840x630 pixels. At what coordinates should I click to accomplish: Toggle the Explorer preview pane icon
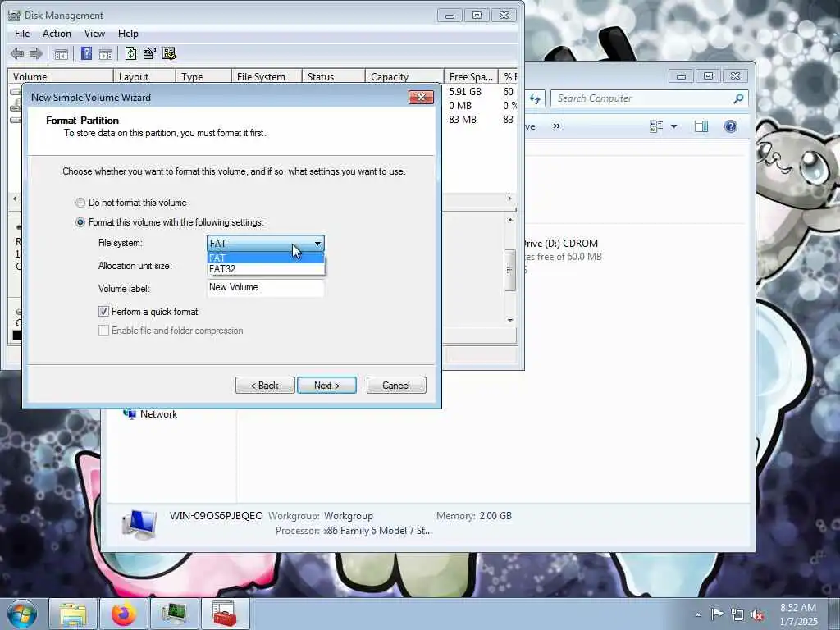(x=701, y=126)
